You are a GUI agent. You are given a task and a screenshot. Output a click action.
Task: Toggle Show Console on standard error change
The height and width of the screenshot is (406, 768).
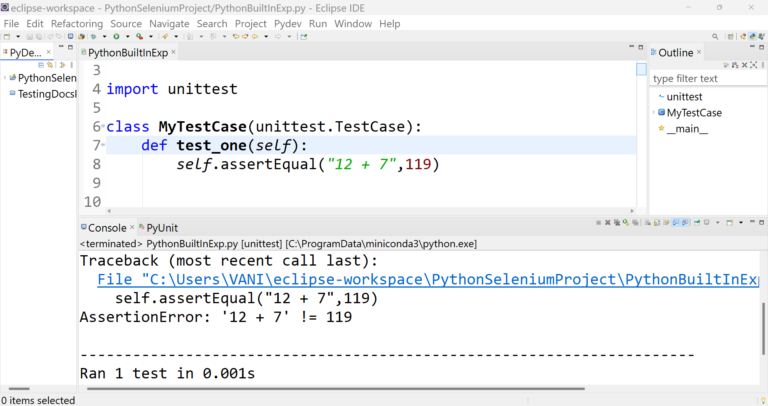pos(685,222)
